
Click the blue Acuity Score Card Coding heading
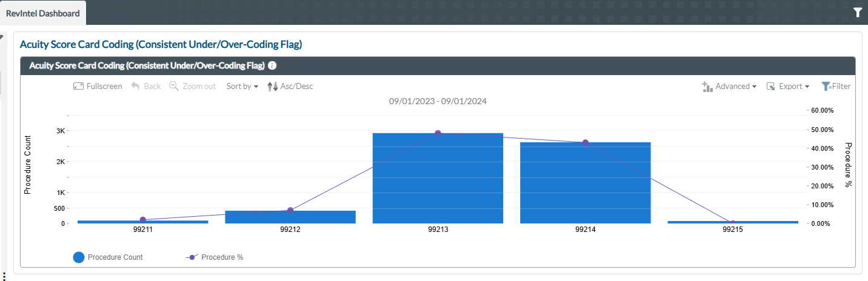point(161,44)
